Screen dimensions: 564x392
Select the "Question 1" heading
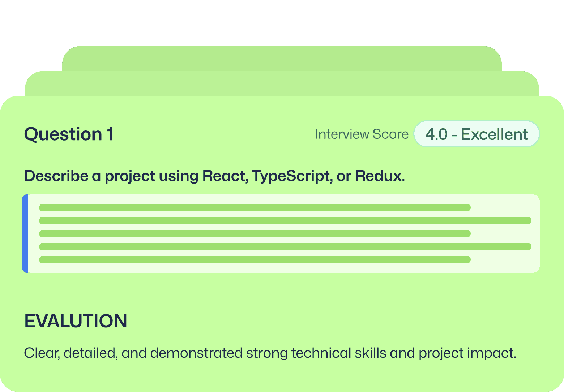pyautogui.click(x=69, y=134)
